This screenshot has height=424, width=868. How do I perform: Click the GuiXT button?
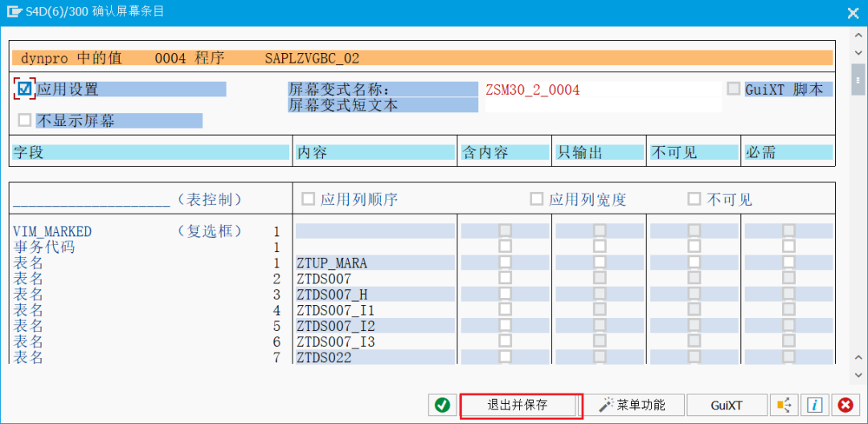point(727,406)
